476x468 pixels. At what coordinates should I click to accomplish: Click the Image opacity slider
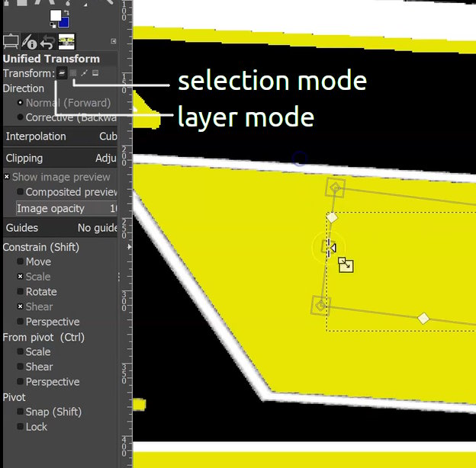coord(66,208)
